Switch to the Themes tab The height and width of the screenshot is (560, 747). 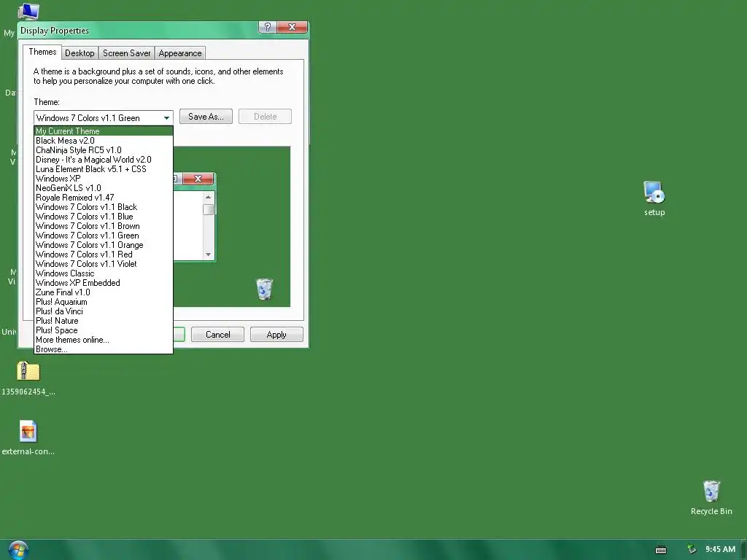(42, 52)
